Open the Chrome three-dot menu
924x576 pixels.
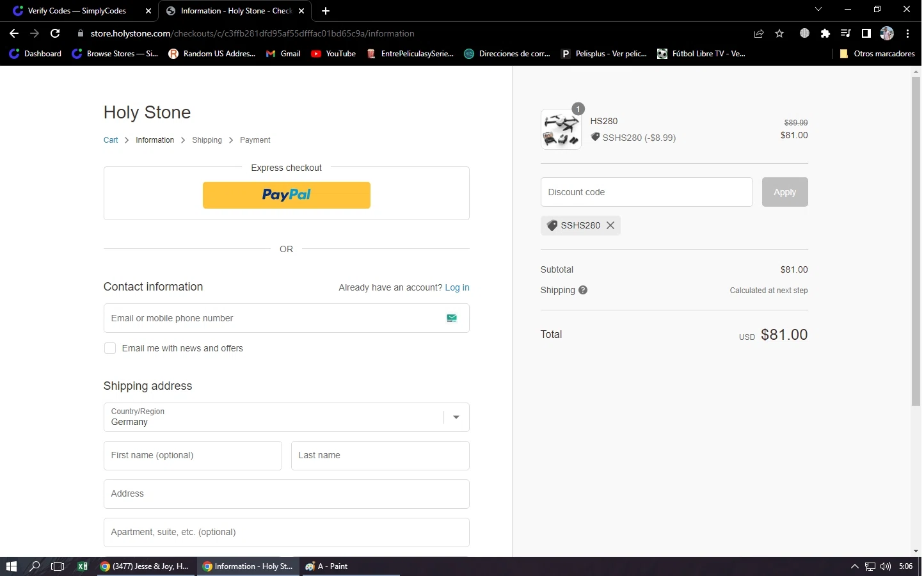point(908,33)
